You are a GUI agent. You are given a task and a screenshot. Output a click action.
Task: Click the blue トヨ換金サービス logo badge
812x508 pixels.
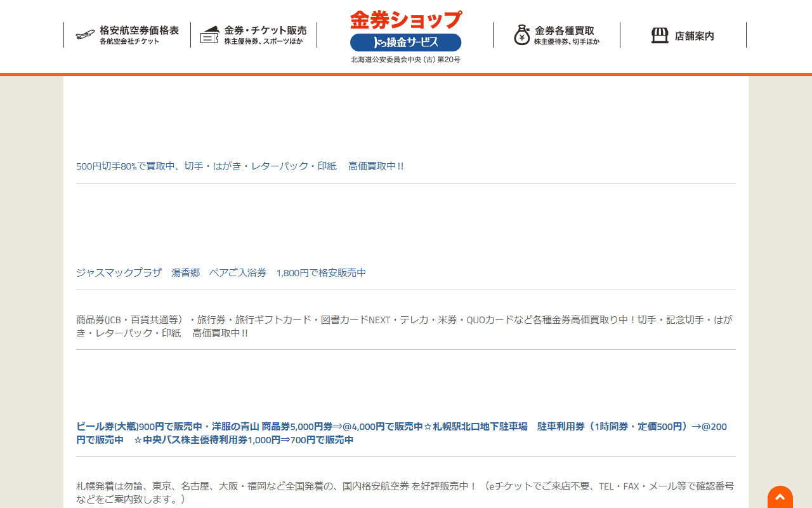[406, 43]
